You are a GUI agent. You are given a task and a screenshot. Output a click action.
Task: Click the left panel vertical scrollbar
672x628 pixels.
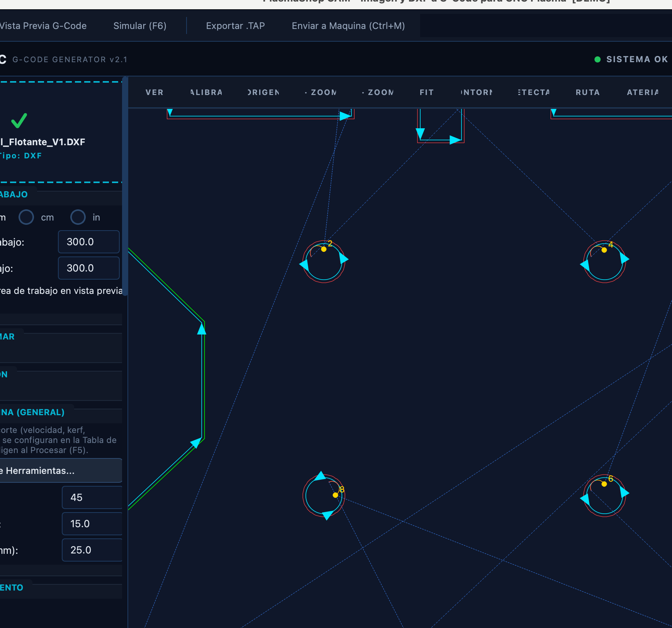coord(125,186)
